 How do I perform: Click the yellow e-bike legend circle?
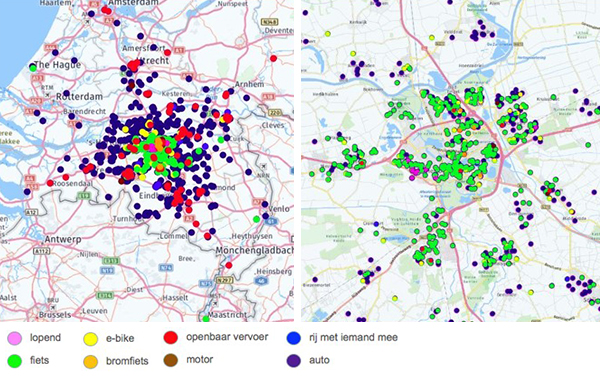pyautogui.click(x=91, y=338)
